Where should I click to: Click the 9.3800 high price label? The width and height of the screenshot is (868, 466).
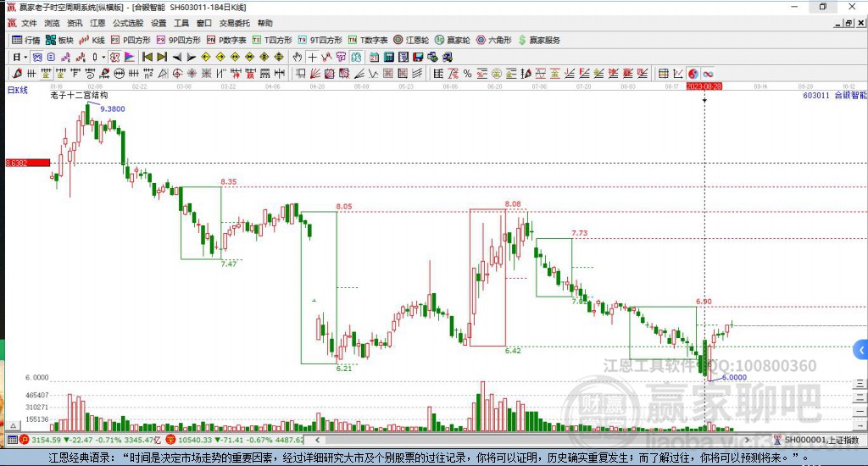coord(113,109)
